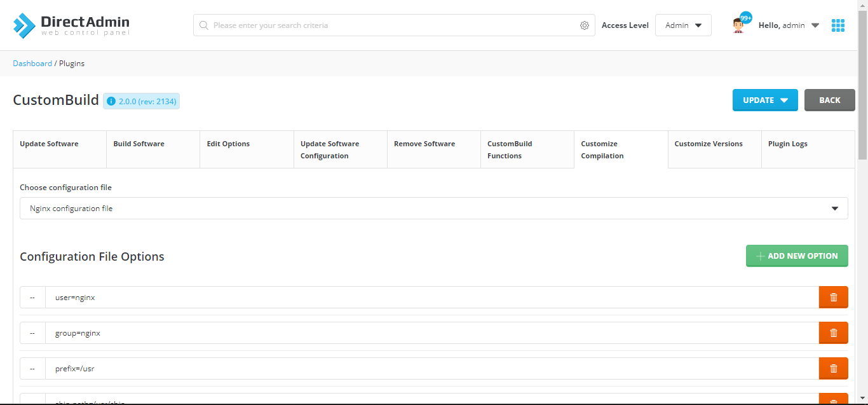Delete the group=nginx option

pyautogui.click(x=834, y=333)
